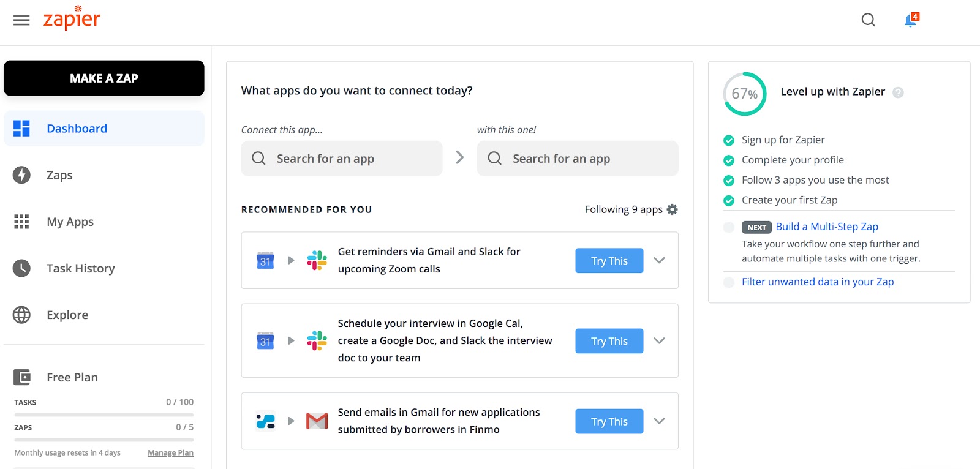980x469 pixels.
Task: Click the Gmail icon in Finmo recommendation
Action: 317,421
